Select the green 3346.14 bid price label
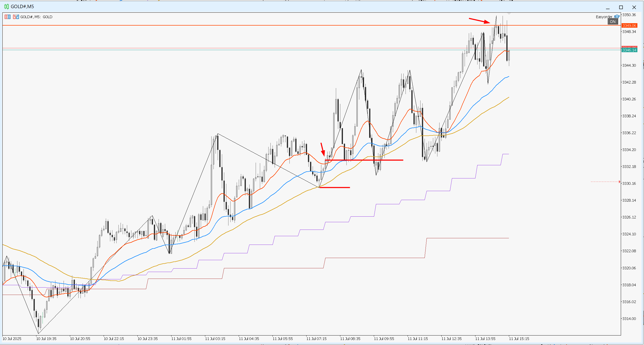644x345 pixels. 629,50
